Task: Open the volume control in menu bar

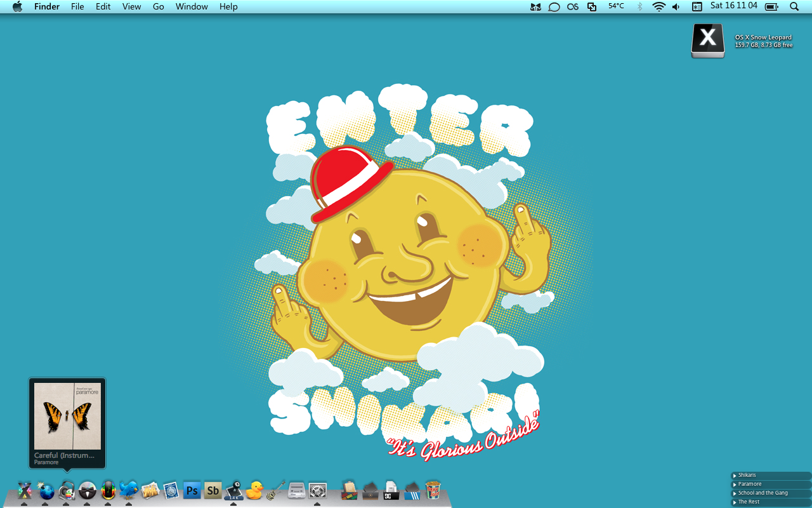Action: [676, 6]
